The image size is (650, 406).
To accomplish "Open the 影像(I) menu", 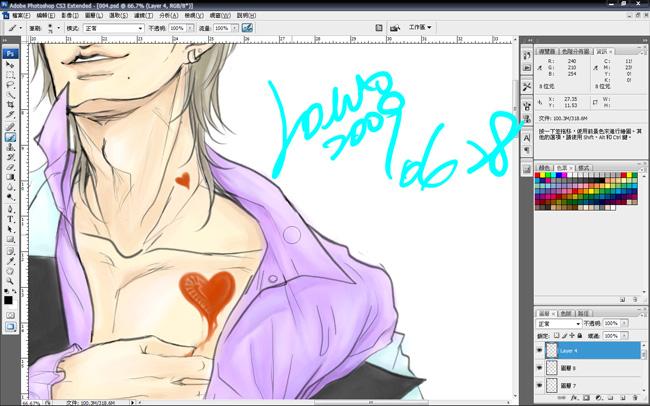I will 70,15.
